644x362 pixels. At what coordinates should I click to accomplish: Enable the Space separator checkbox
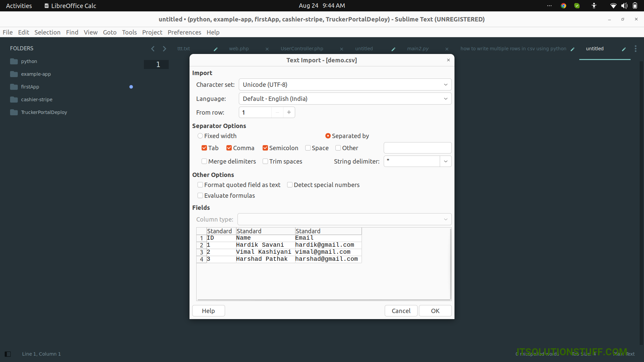point(308,148)
